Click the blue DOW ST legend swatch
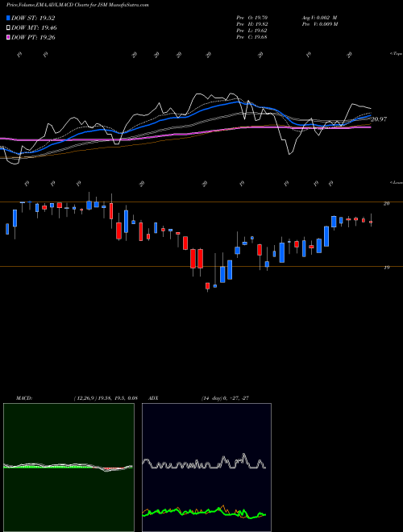The height and width of the screenshot is (532, 403). [x=8, y=18]
